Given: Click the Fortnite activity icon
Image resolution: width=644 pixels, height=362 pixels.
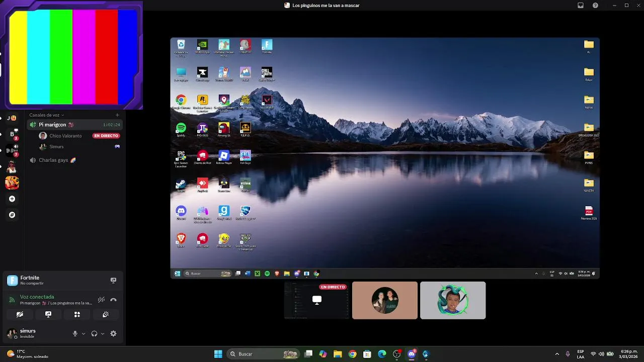Looking at the screenshot, I should (x=12, y=281).
